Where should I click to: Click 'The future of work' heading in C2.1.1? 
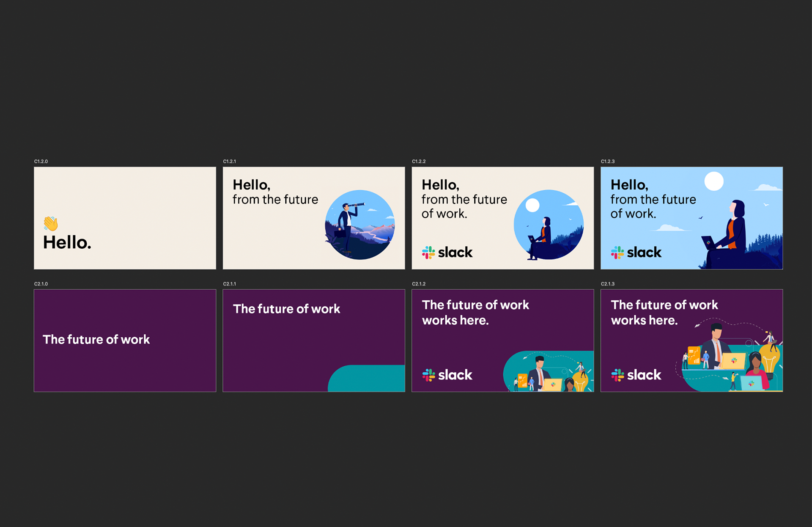[286, 309]
